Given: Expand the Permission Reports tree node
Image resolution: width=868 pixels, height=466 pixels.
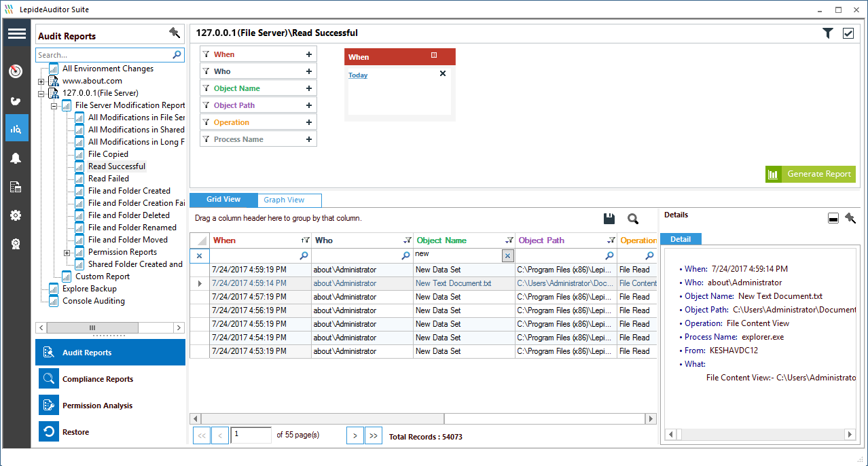Looking at the screenshot, I should [x=67, y=252].
